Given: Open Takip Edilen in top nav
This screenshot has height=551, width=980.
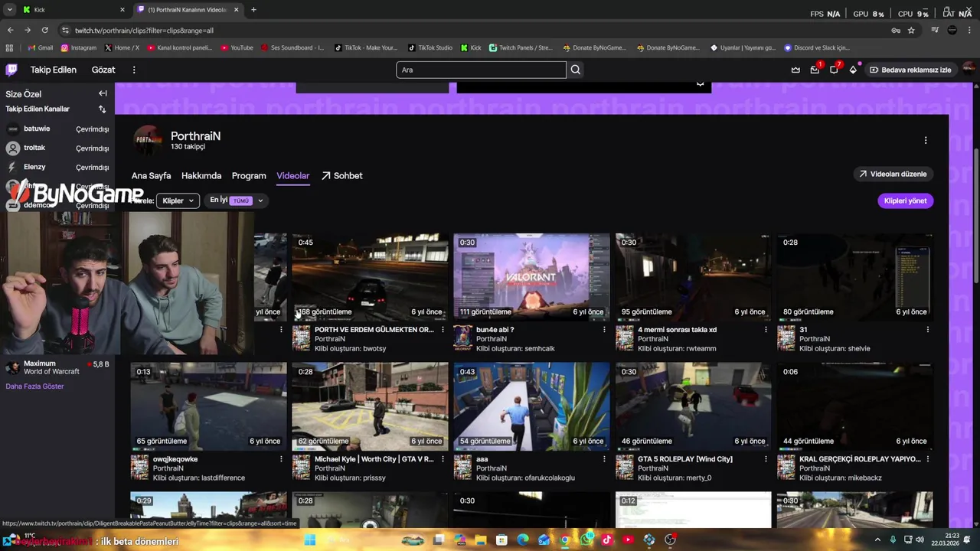Looking at the screenshot, I should tap(54, 70).
